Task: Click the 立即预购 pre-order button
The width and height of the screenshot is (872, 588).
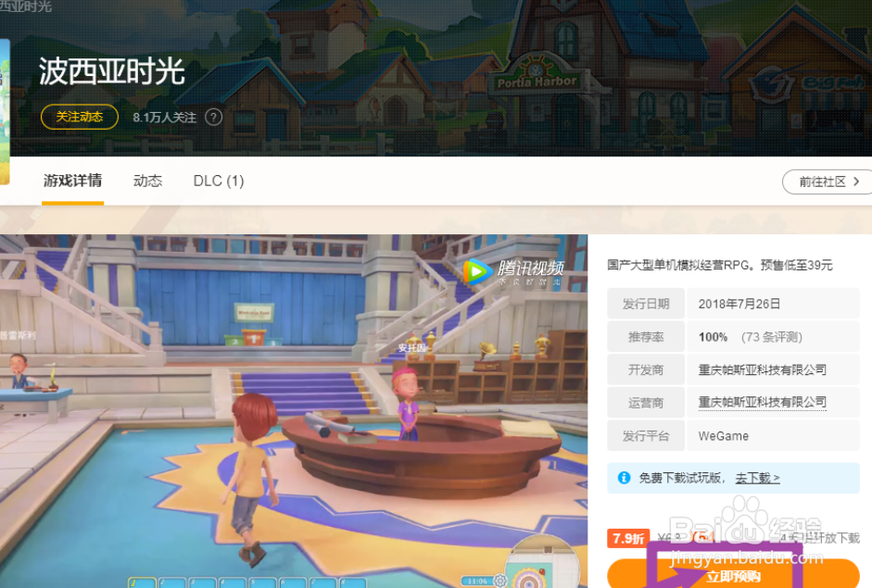Action: (733, 575)
